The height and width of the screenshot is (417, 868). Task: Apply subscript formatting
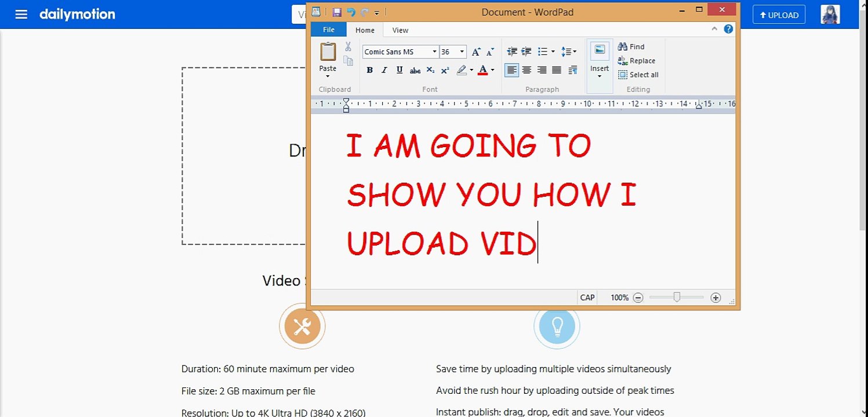tap(430, 70)
